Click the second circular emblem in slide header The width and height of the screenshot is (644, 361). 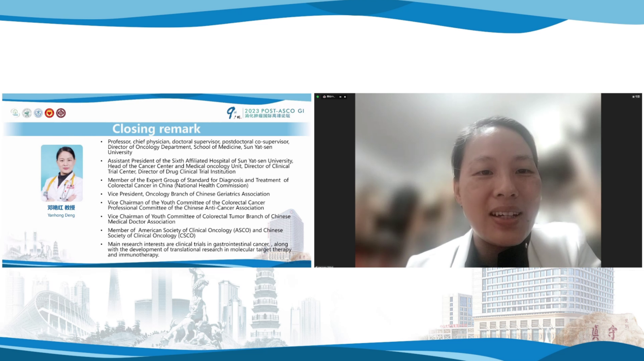pos(27,113)
